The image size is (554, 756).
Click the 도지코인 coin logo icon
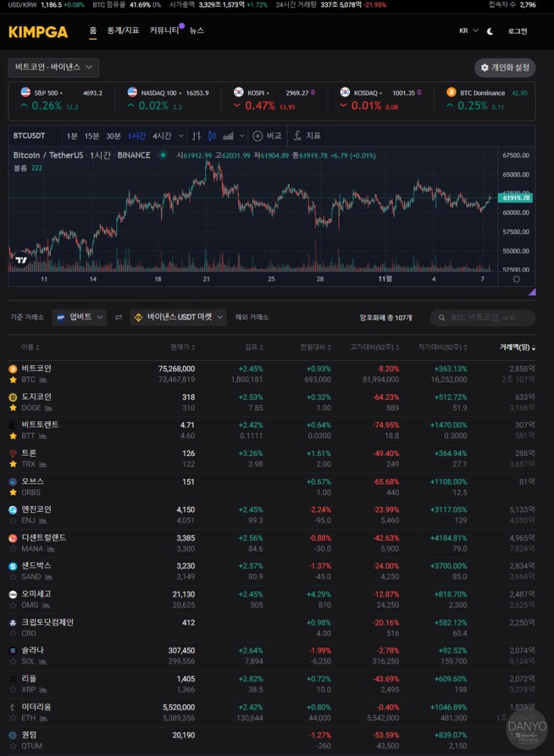coord(13,397)
